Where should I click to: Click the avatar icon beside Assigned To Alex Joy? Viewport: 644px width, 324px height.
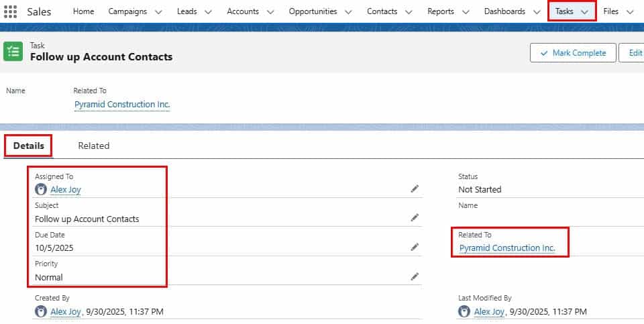pos(41,189)
